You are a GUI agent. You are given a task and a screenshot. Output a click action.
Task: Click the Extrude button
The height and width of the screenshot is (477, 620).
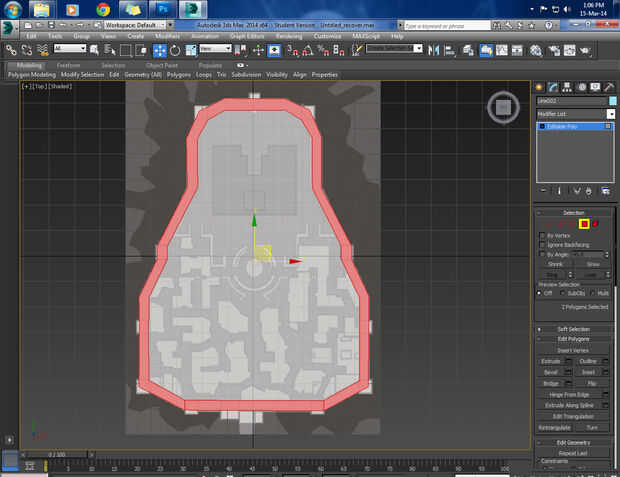pyautogui.click(x=551, y=360)
